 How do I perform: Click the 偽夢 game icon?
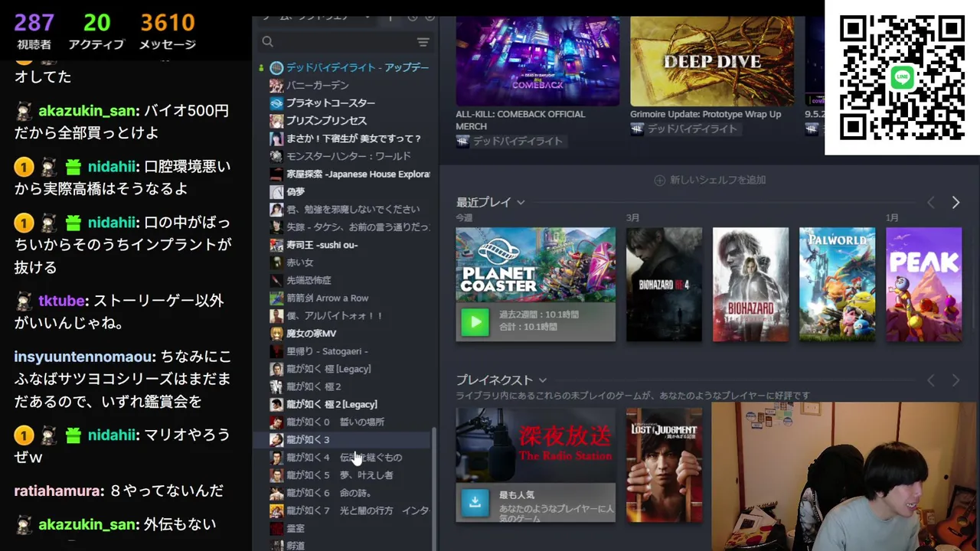pyautogui.click(x=276, y=191)
